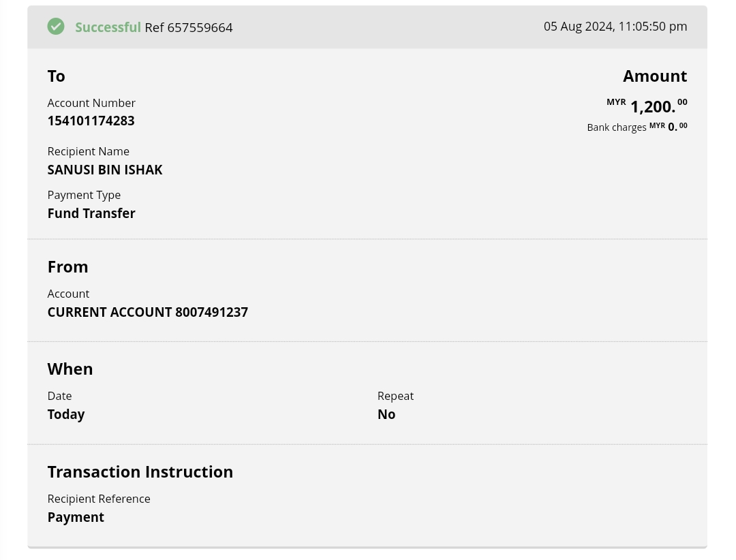Click the From section heading

pos(67,267)
